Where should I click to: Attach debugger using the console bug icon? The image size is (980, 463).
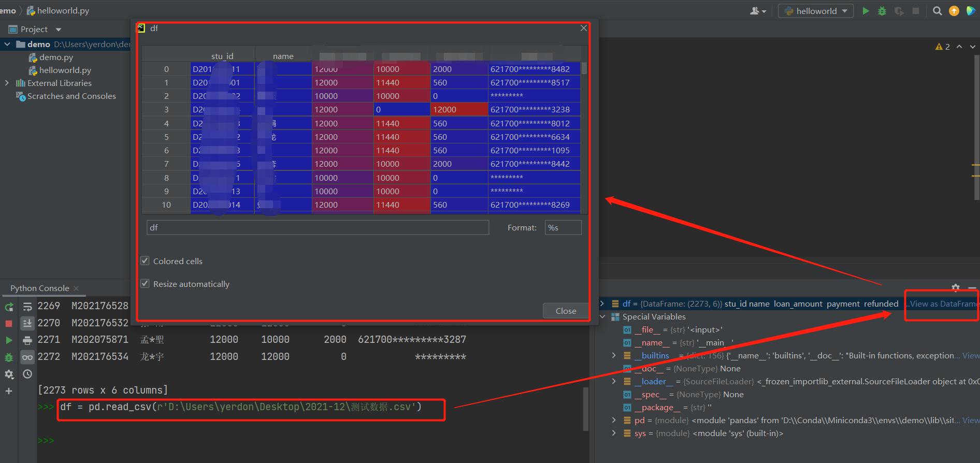9,357
